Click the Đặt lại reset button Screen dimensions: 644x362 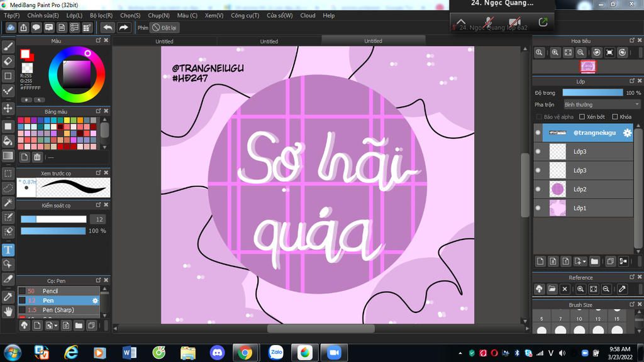point(164,28)
